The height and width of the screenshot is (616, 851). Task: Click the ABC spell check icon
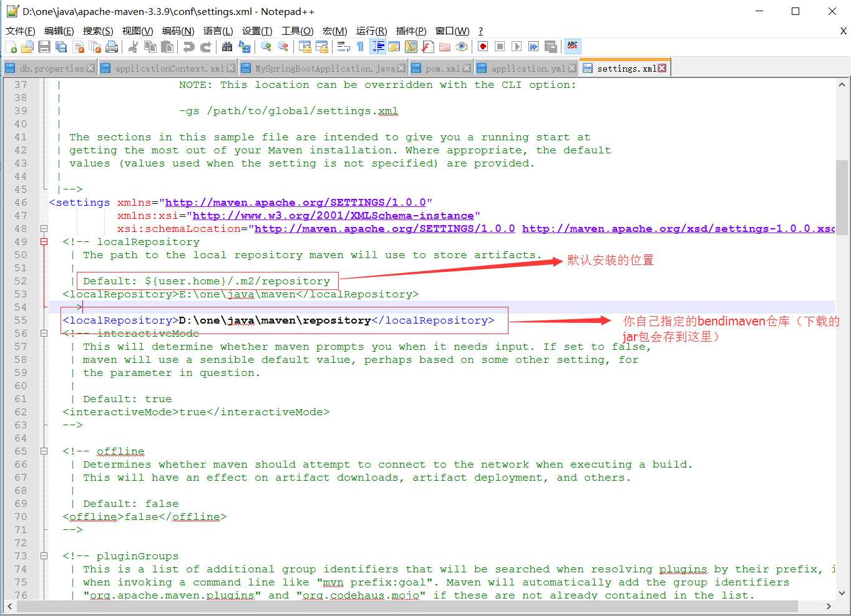coord(572,47)
